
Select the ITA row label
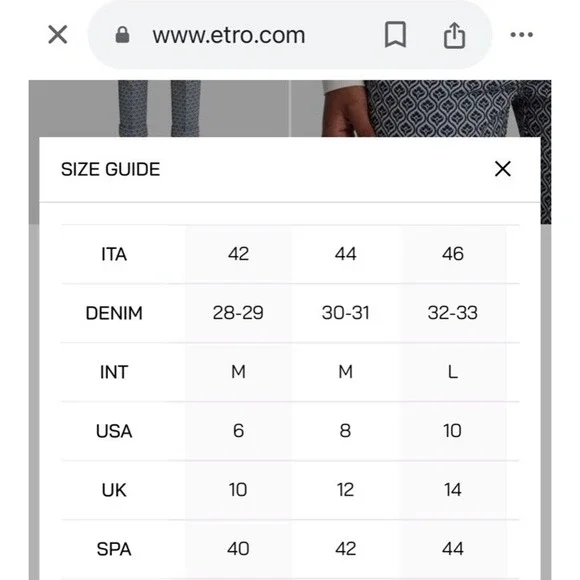[114, 254]
